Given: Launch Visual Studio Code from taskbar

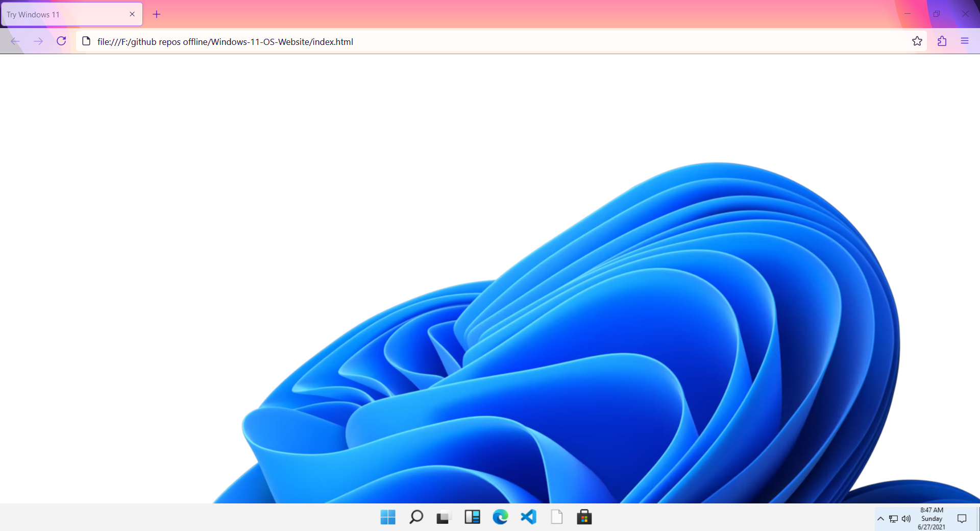Looking at the screenshot, I should pos(528,517).
